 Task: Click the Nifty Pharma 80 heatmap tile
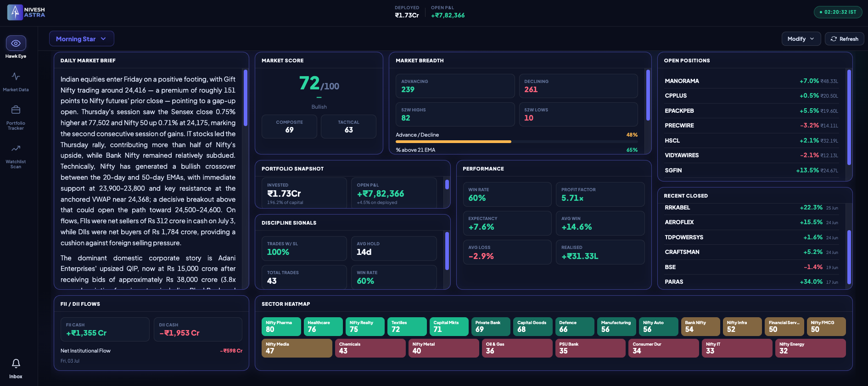coord(281,326)
